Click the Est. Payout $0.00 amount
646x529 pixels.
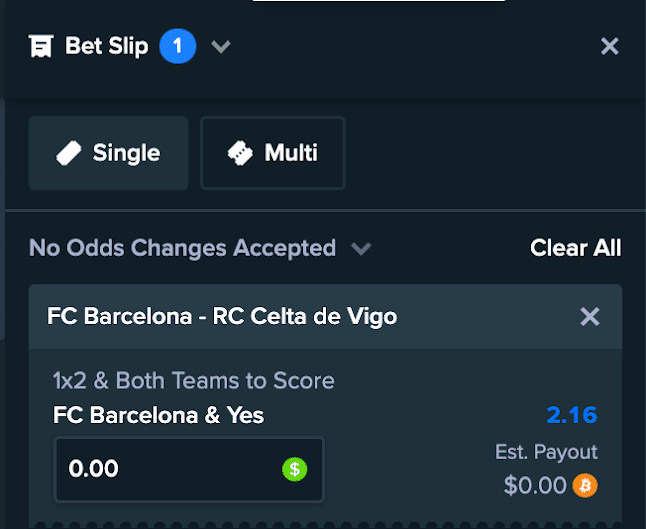tap(535, 485)
